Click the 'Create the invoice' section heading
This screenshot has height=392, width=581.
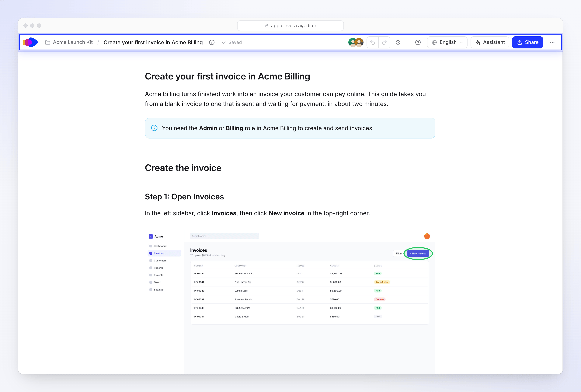click(x=183, y=168)
